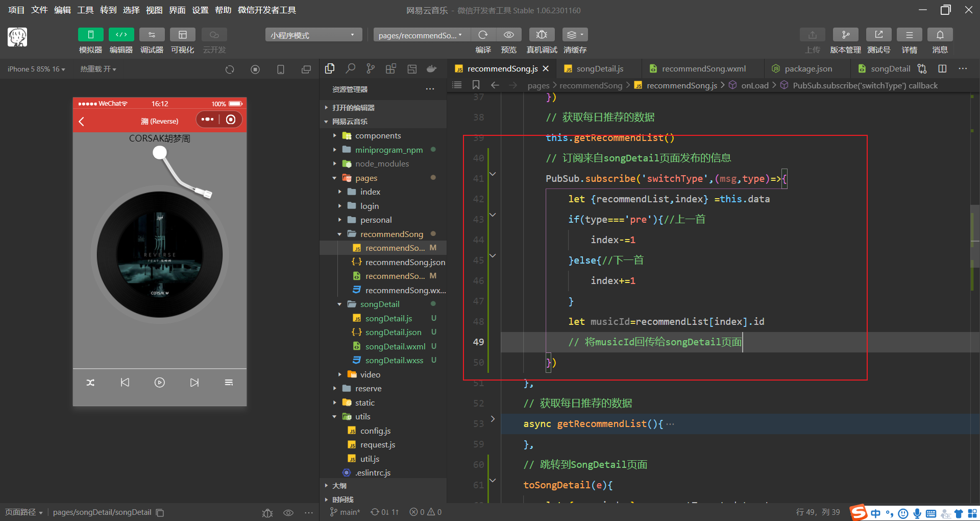Open version management

845,35
